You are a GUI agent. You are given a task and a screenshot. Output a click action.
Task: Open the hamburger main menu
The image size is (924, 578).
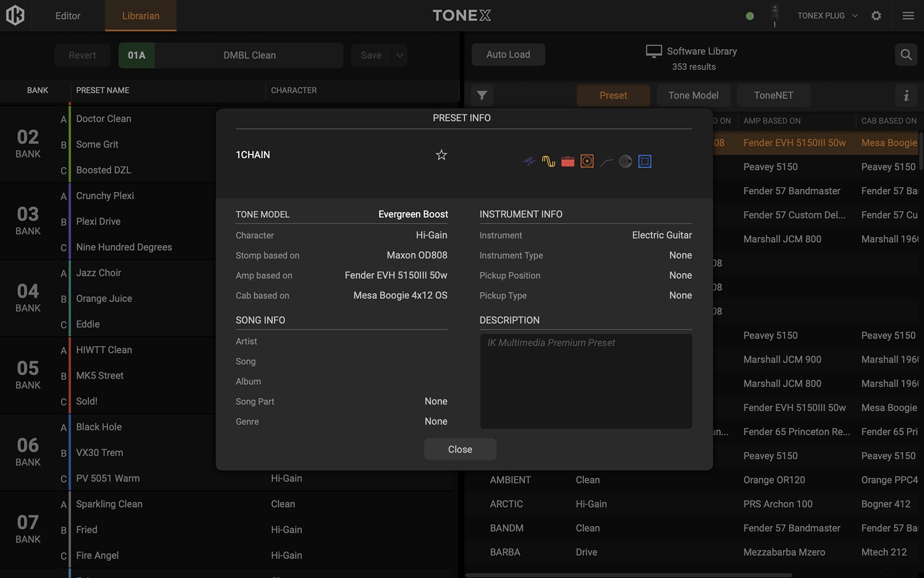(x=908, y=16)
